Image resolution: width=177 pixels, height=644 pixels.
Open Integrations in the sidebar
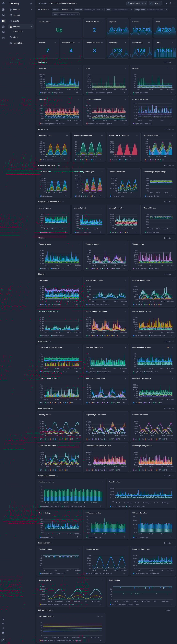tap(21, 43)
